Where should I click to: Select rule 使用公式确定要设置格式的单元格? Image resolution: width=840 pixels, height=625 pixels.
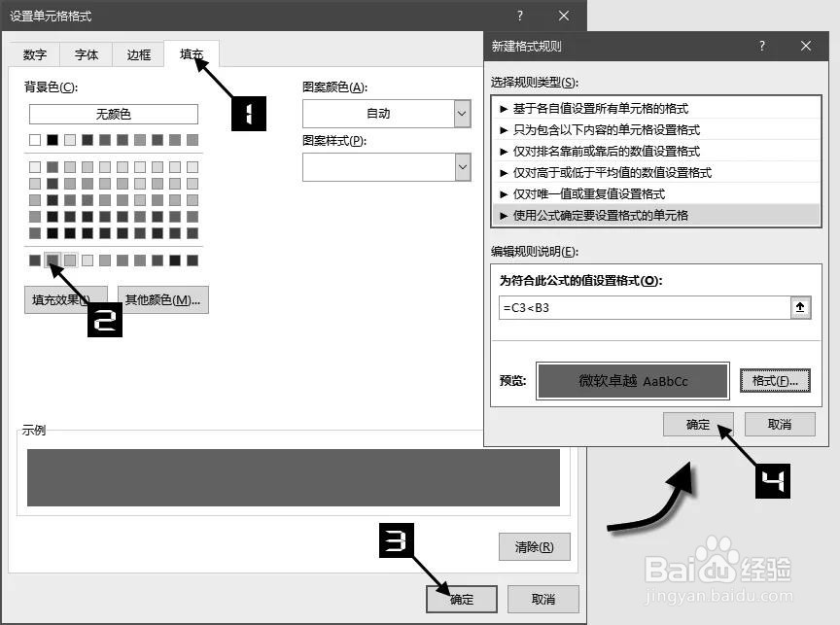click(x=655, y=215)
